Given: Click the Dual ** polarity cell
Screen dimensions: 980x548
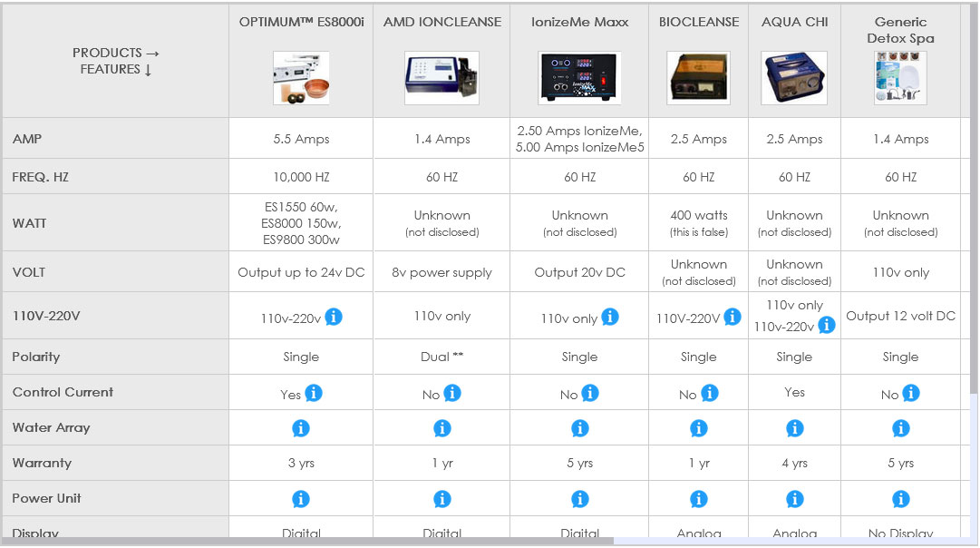Looking at the screenshot, I should point(441,357).
